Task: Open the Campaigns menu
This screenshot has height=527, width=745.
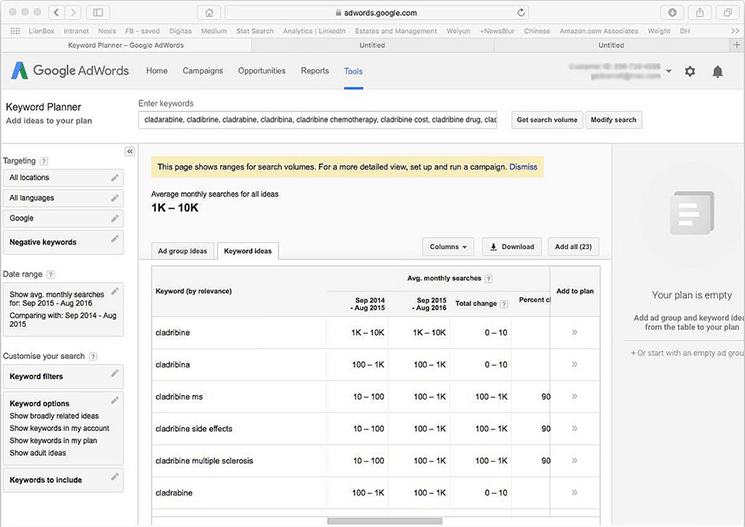Action: coord(203,71)
